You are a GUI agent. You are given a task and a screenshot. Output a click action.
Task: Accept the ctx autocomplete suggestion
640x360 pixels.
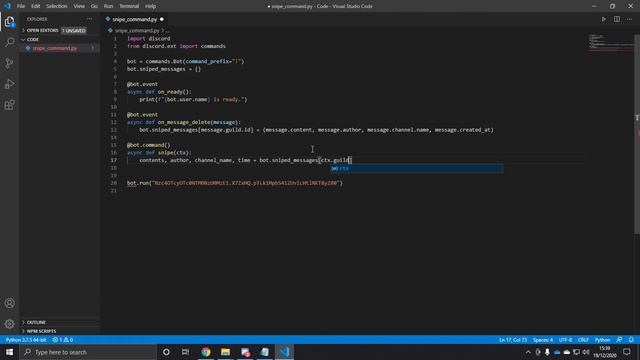pos(416,168)
